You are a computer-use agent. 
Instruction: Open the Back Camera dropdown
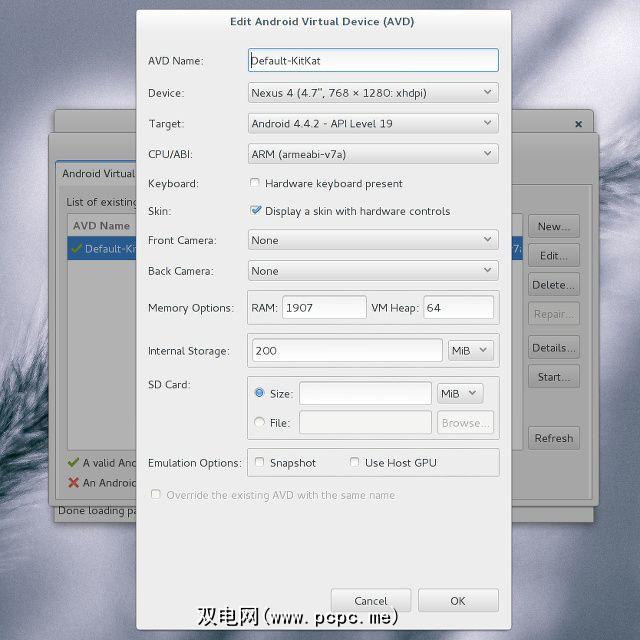click(373, 270)
